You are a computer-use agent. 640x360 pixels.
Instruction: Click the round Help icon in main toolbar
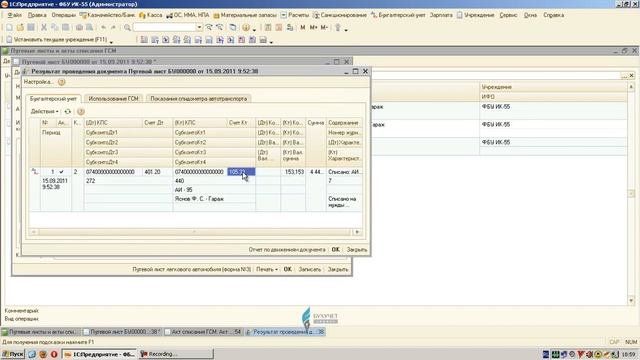(x=246, y=27)
